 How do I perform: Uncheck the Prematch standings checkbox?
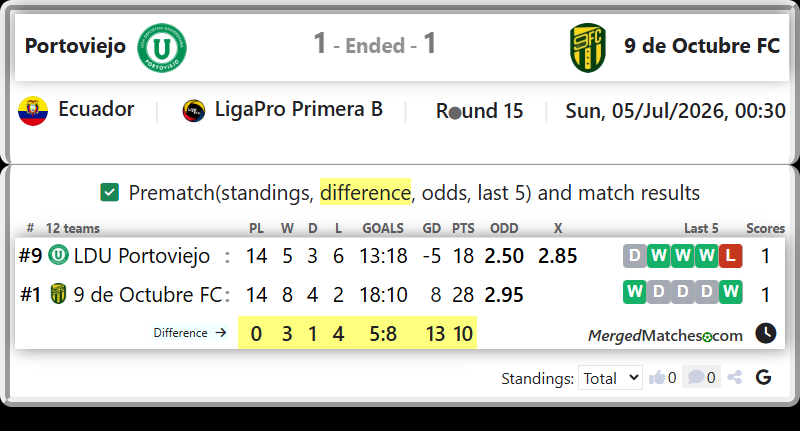pyautogui.click(x=110, y=193)
